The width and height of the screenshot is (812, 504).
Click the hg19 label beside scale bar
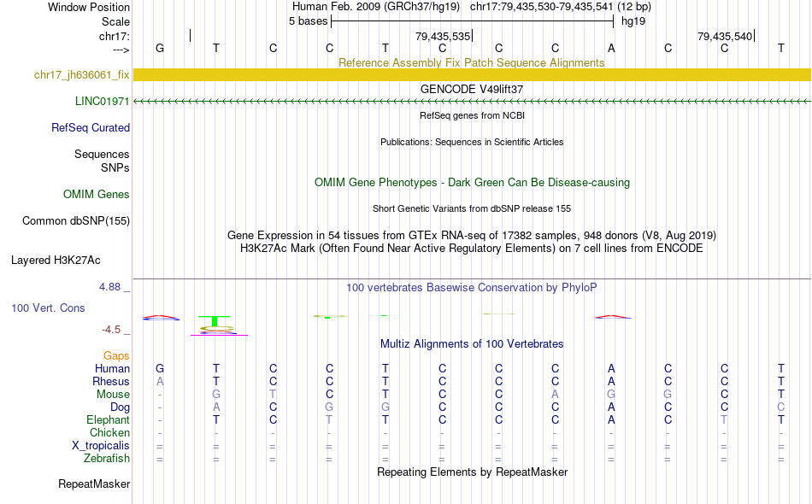(x=633, y=21)
